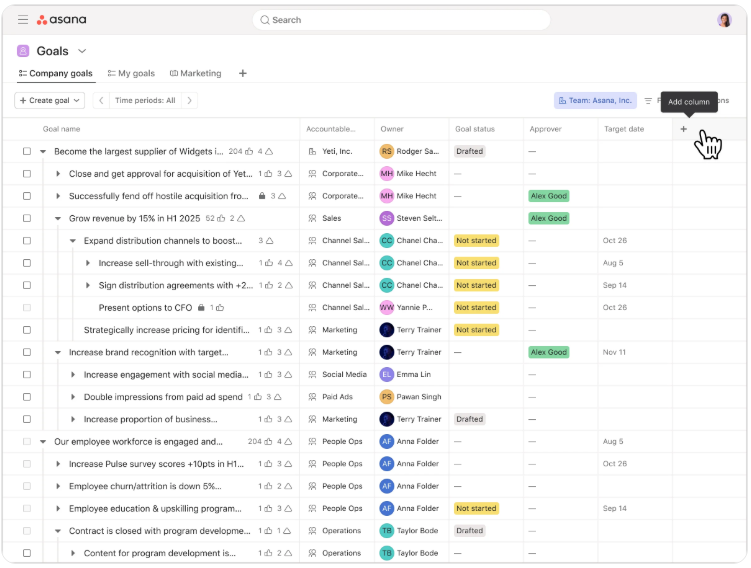Click the purple Goals icon
This screenshot has height=568, width=751.
(x=23, y=51)
